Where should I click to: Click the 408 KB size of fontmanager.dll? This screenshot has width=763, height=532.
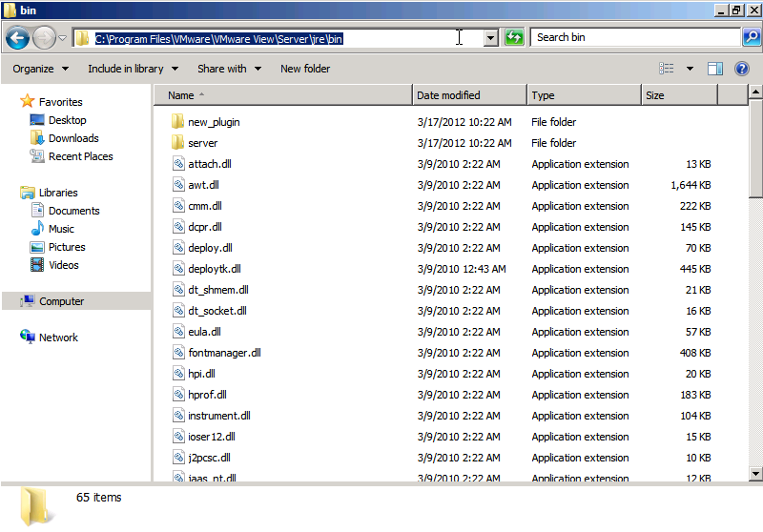point(695,353)
